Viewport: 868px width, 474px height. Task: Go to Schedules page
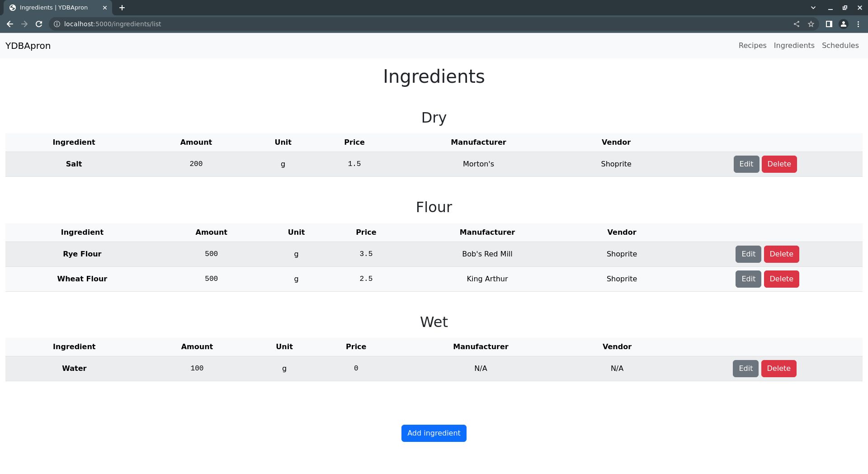pyautogui.click(x=840, y=46)
